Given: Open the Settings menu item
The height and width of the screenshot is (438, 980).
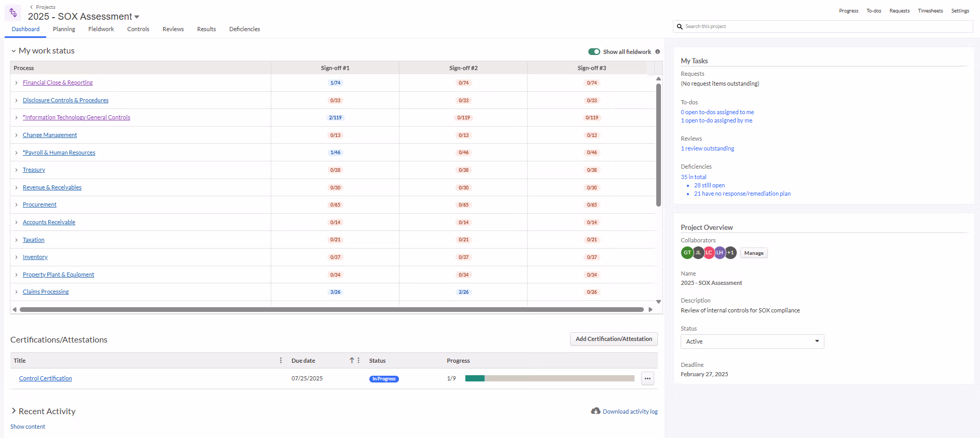Looking at the screenshot, I should 960,11.
